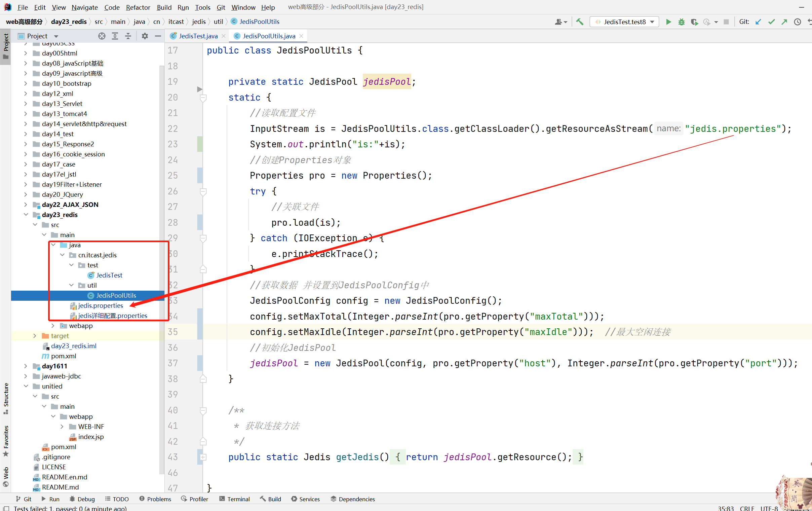Fold the try block at line 26
Viewport: 812px width, 511px height.
click(203, 191)
